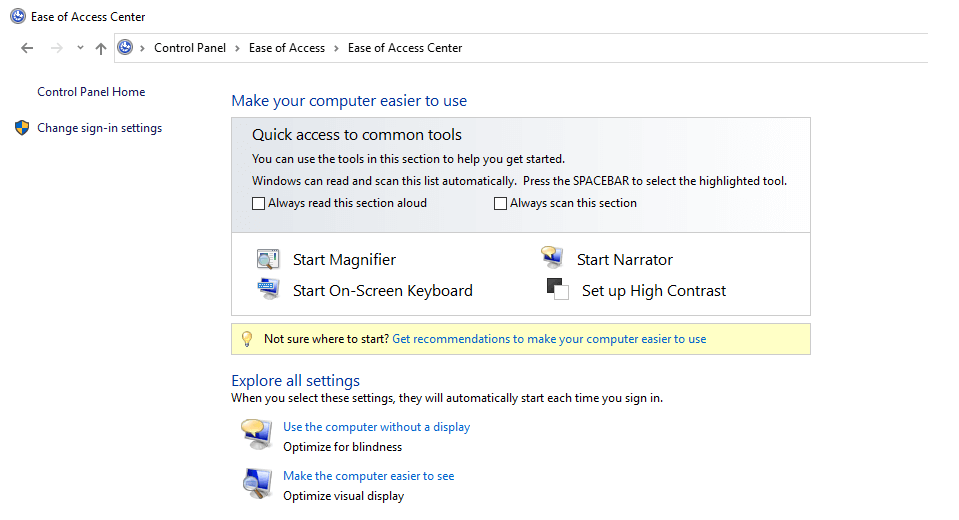959x520 pixels.
Task: Open Change sign-in settings
Action: coord(100,128)
